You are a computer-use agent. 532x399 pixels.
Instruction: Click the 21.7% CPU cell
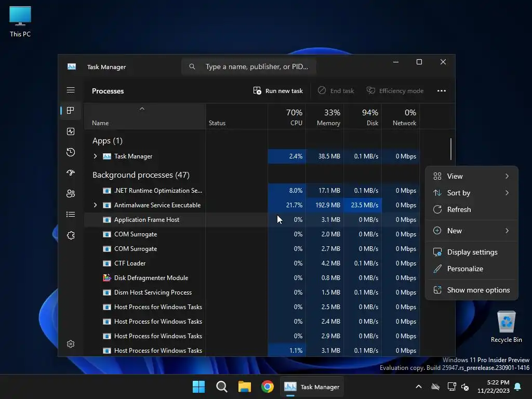tap(287, 205)
